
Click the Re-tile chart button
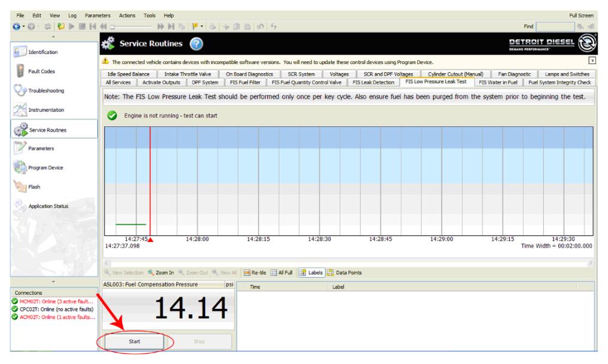point(255,272)
